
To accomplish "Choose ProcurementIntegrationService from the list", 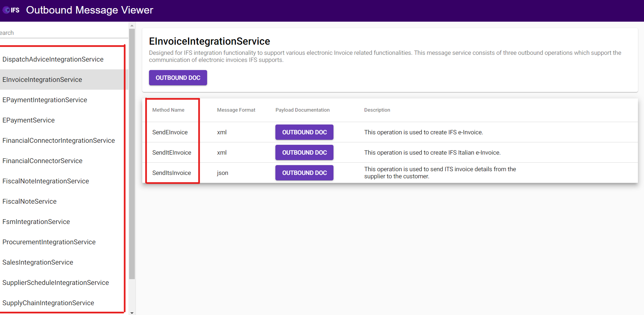I will [49, 242].
